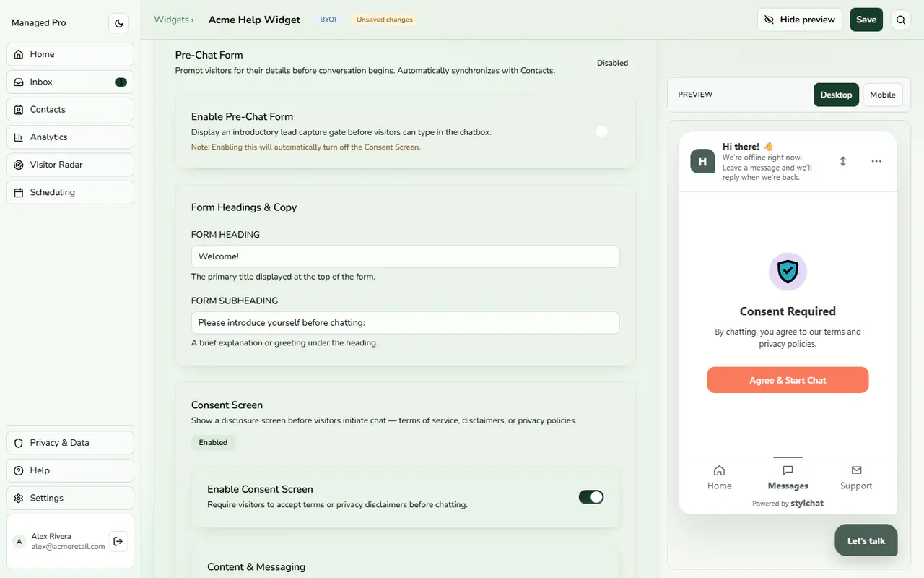924x578 pixels.
Task: Select Messages tab in chat preview
Action: [x=788, y=478]
